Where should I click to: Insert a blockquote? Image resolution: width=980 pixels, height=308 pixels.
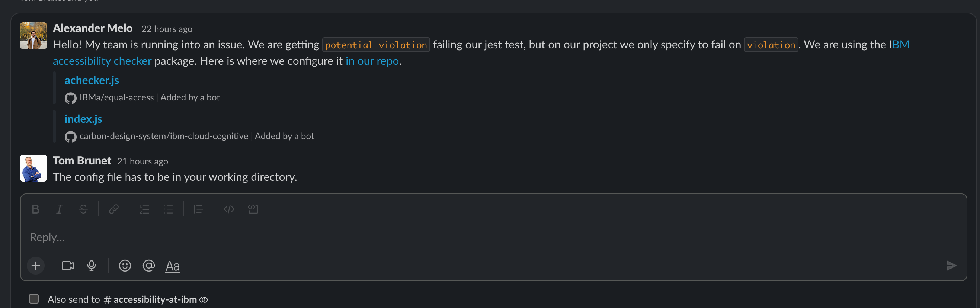(x=198, y=209)
